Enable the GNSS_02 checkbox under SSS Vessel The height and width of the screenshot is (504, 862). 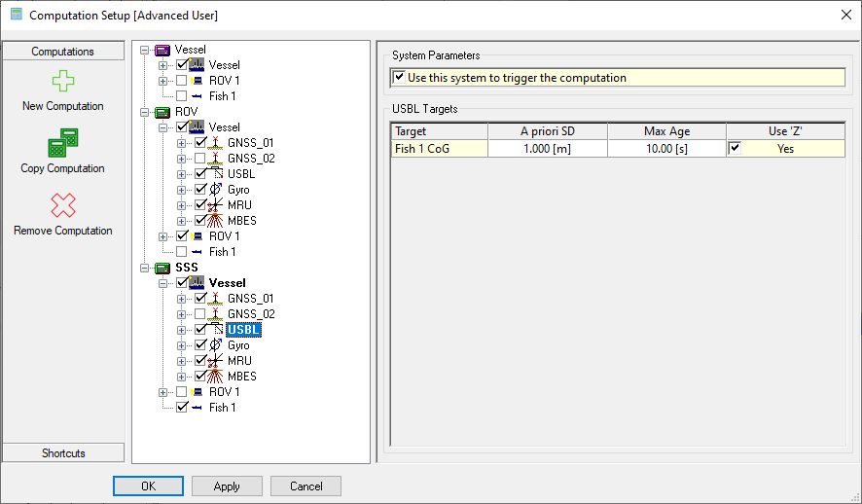(200, 314)
